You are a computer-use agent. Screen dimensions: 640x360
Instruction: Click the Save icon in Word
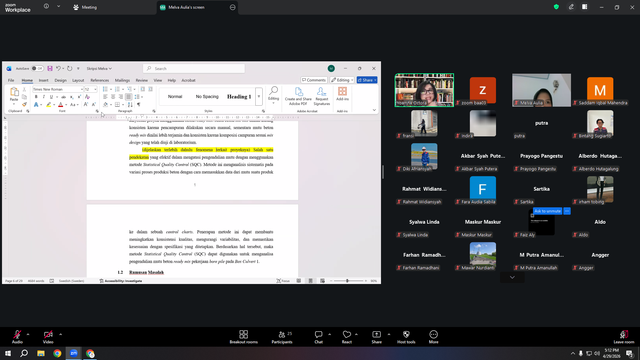point(50,69)
